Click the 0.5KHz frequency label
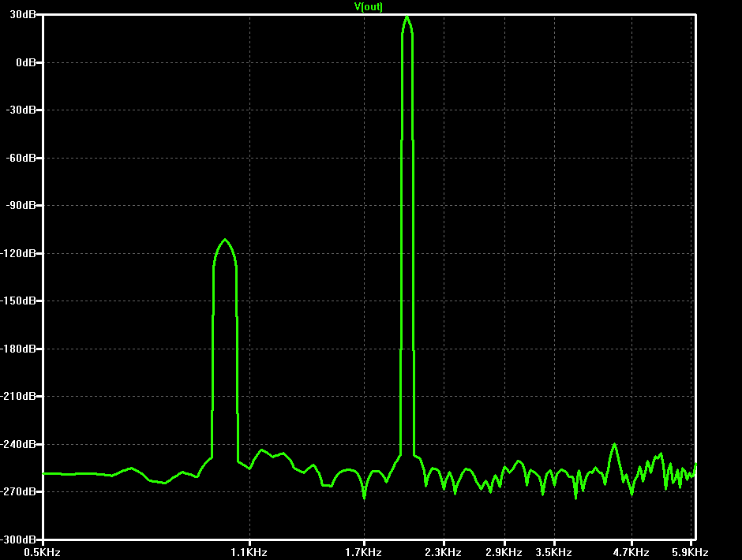Viewport: 742px width, 560px height. tap(42, 552)
